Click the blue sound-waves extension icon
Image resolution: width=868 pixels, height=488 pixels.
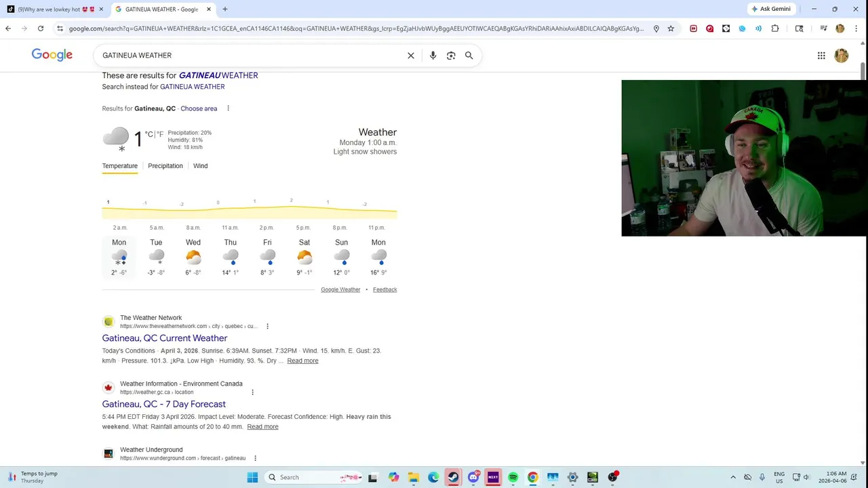[758, 28]
